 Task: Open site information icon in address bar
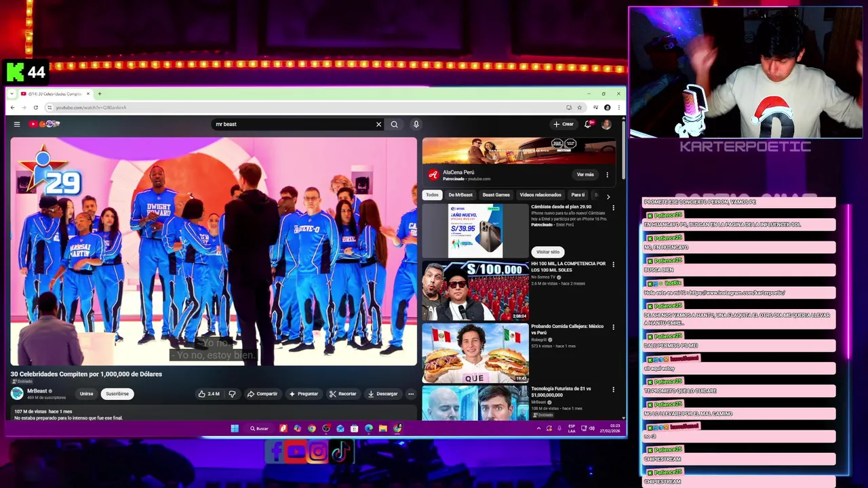coord(50,107)
